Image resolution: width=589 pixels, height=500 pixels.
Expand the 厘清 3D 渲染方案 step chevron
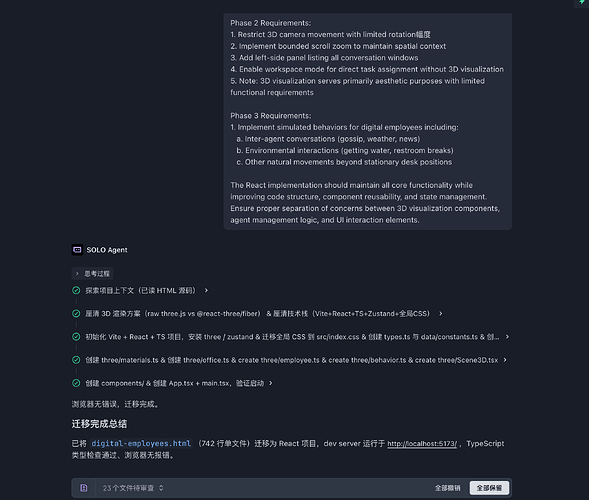441,314
